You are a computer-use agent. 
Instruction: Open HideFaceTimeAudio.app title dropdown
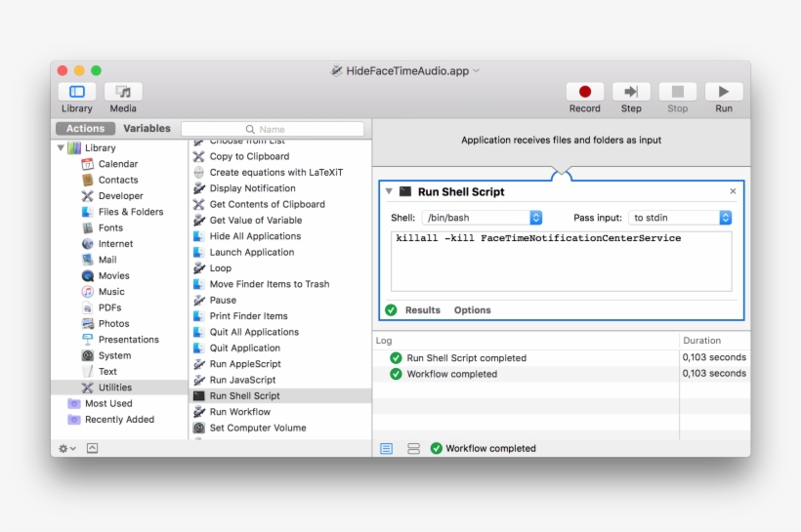point(476,71)
